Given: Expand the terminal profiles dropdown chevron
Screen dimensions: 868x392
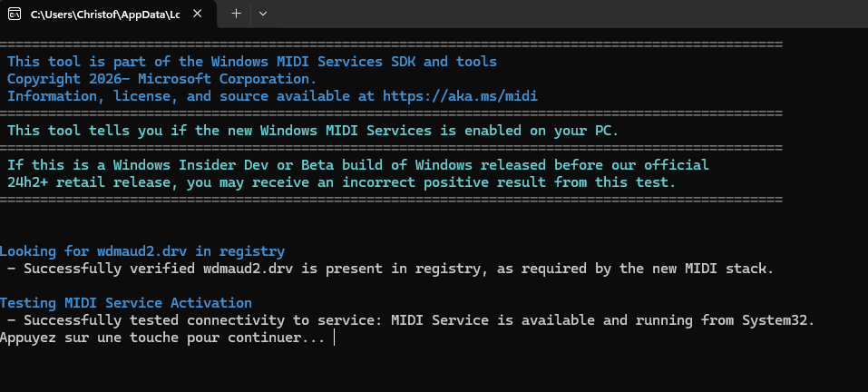Looking at the screenshot, I should click(x=263, y=14).
